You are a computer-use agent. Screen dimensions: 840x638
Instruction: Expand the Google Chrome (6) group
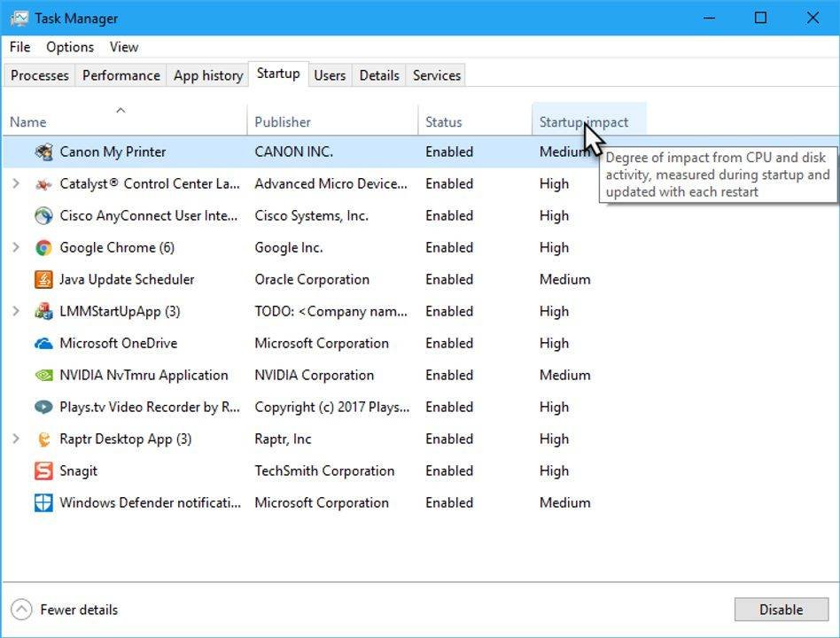click(16, 247)
